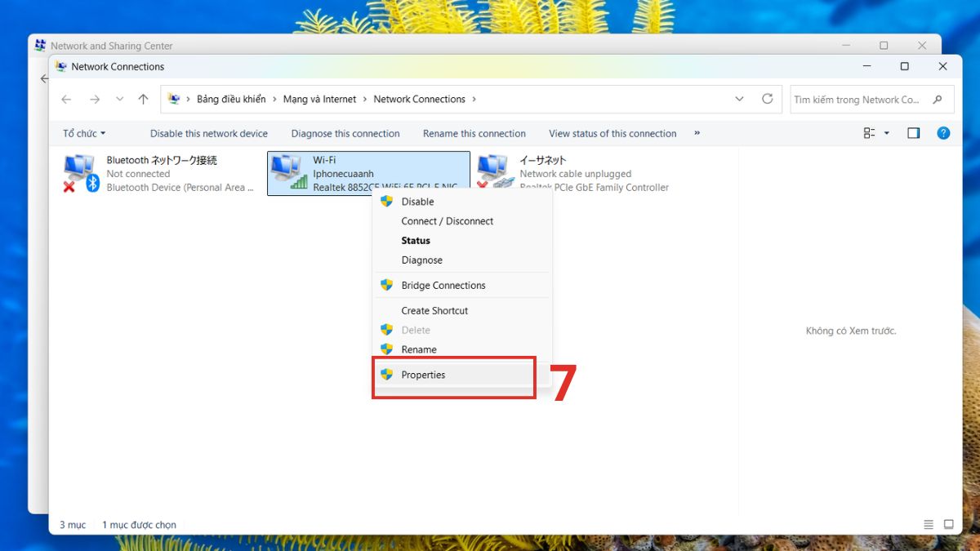Viewport: 980px width, 551px height.
Task: Click Diagnose this connection
Action: (345, 133)
